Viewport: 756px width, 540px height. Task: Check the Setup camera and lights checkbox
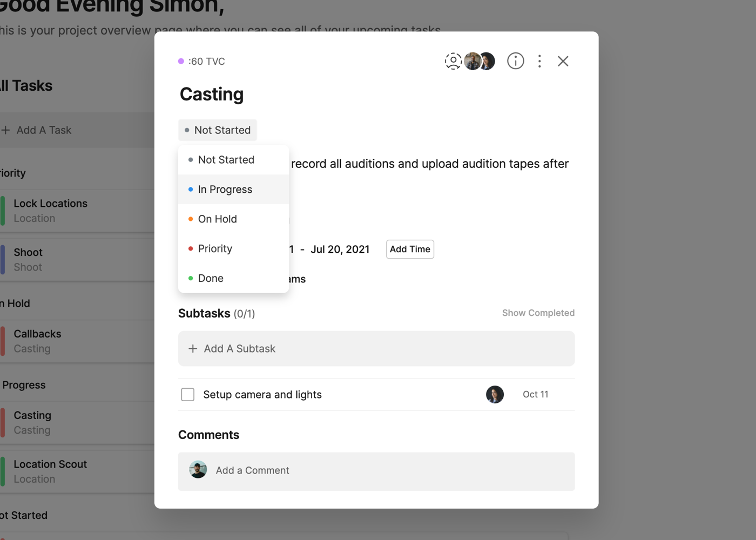188,395
